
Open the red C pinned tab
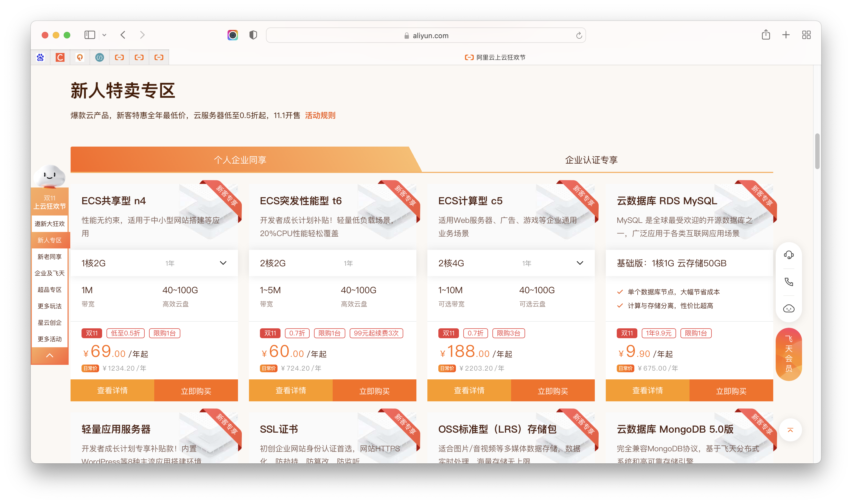(x=60, y=57)
